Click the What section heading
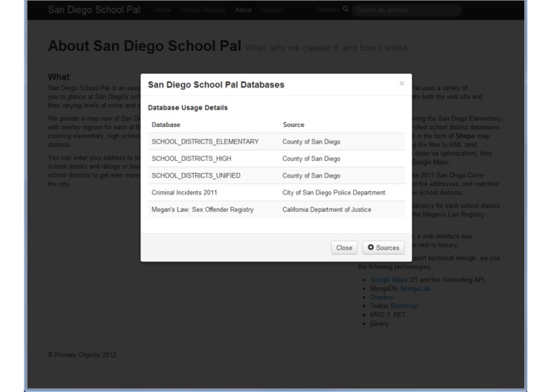552x392 pixels. point(59,77)
